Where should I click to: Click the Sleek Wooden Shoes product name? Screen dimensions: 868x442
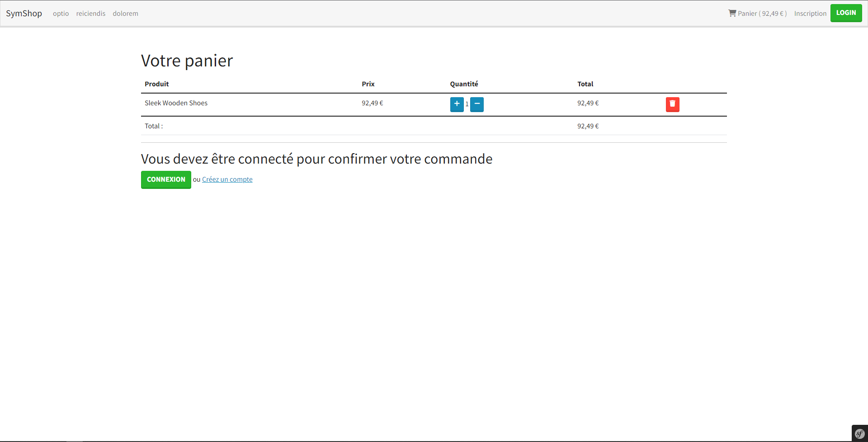[x=176, y=103]
